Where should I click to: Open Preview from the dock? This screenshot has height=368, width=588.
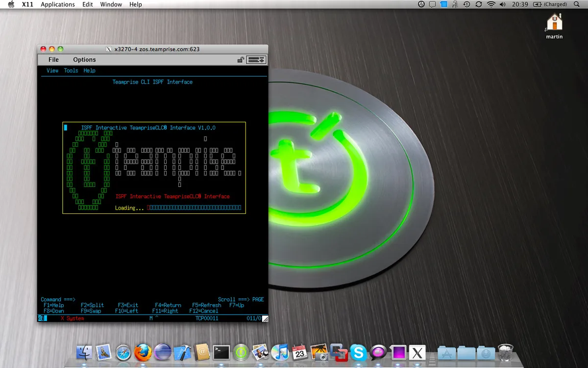coord(260,352)
